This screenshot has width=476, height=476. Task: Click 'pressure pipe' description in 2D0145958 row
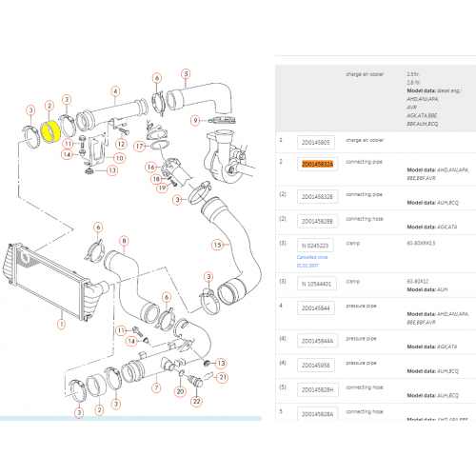coord(361,363)
